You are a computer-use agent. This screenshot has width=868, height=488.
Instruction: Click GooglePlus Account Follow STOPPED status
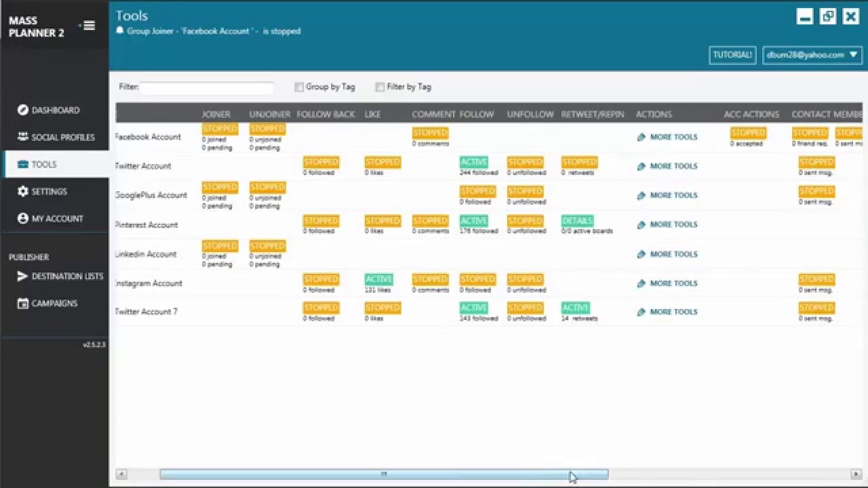[x=477, y=191]
